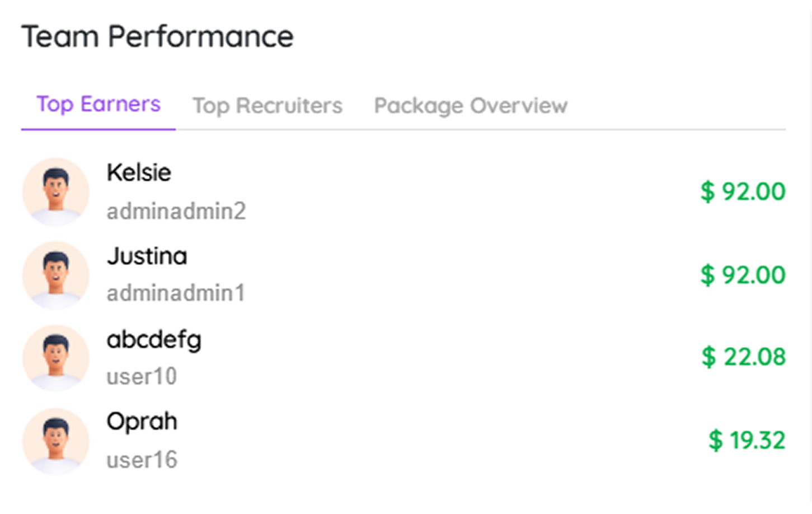The image size is (812, 514).
Task: Switch to the Top Recruiters tab
Action: pyautogui.click(x=267, y=105)
